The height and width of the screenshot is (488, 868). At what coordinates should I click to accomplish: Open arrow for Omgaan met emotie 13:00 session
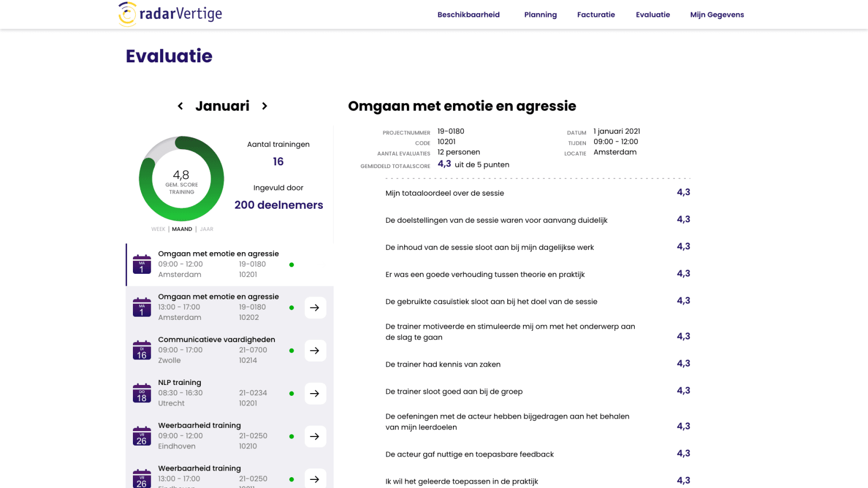pos(315,307)
